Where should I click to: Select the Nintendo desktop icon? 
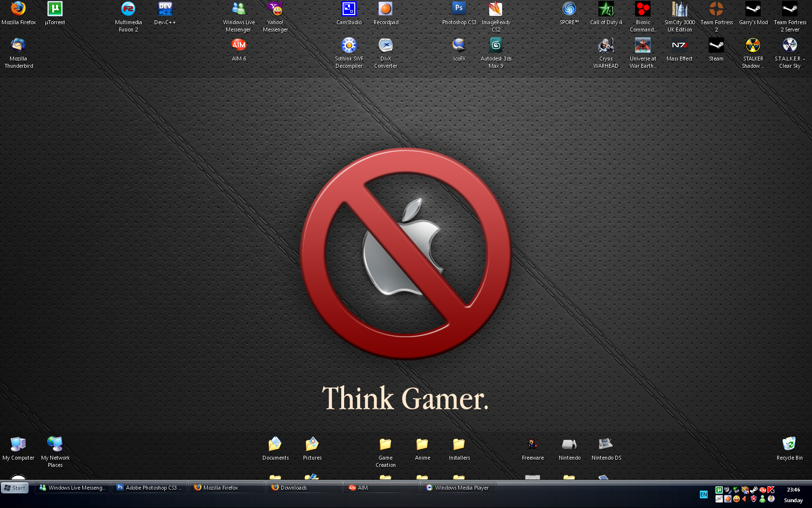pyautogui.click(x=569, y=448)
